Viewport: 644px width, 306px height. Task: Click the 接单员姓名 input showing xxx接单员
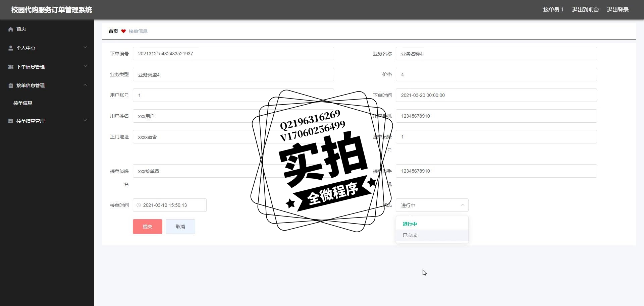233,171
